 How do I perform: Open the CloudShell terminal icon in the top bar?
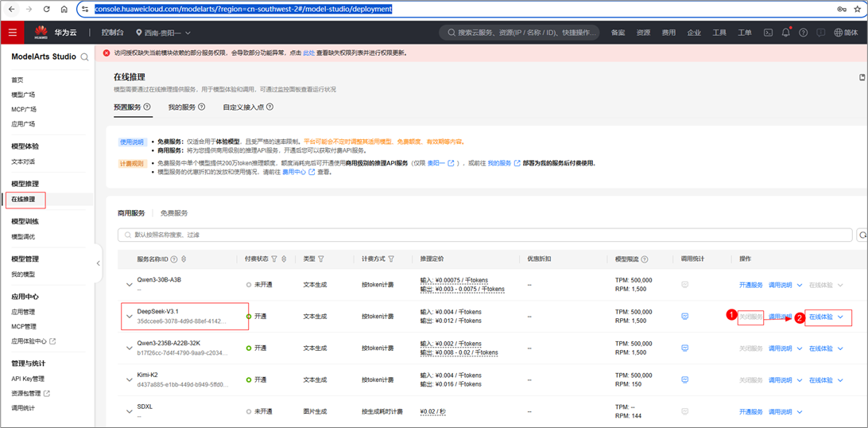768,33
